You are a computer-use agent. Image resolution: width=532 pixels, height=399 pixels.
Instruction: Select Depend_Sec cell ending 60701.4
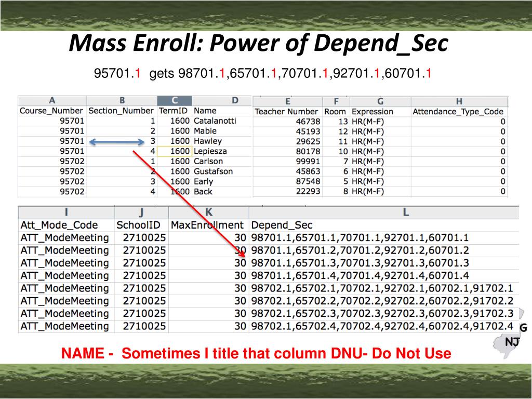384,275
